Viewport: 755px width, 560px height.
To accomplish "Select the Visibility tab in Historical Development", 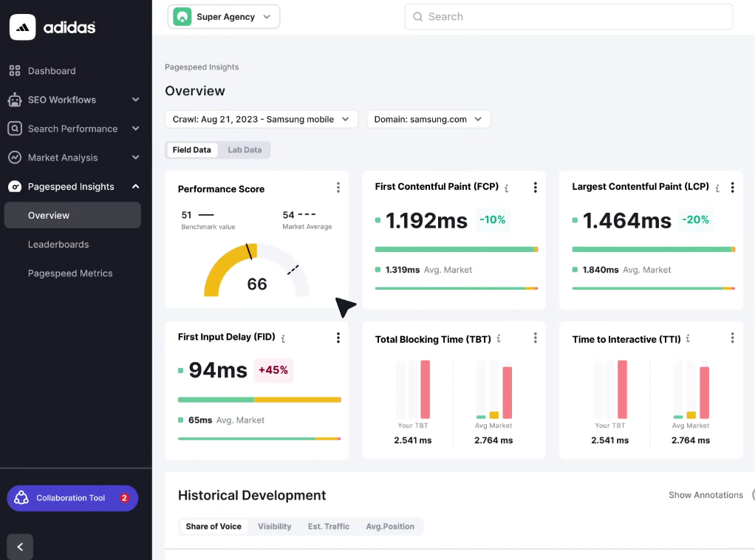I will point(274,526).
